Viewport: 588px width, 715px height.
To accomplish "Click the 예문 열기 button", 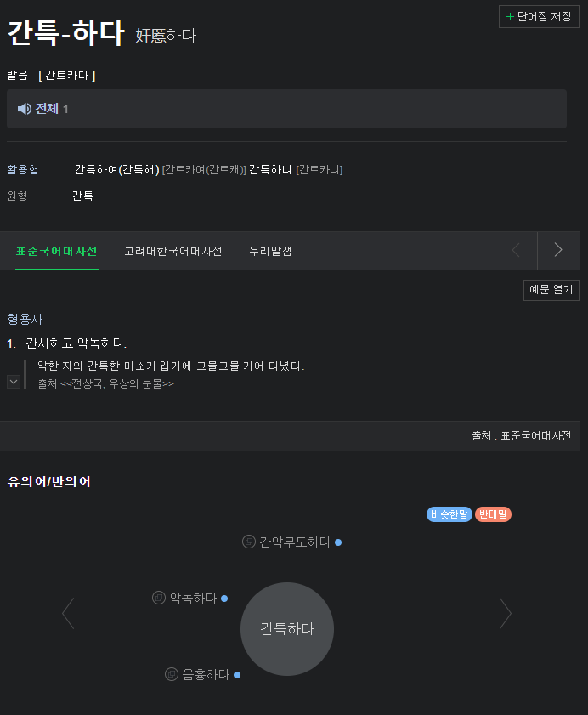I will [551, 290].
